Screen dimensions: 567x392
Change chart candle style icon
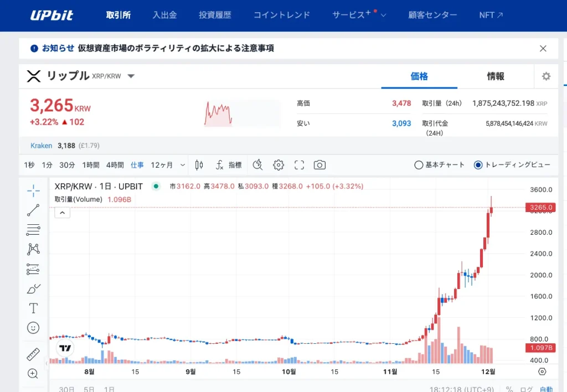tap(199, 165)
